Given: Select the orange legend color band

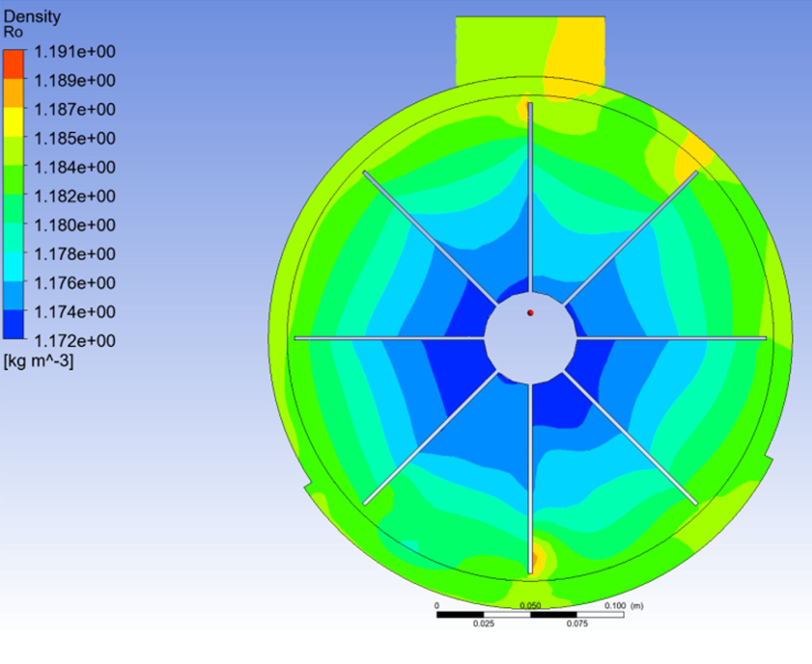Looking at the screenshot, I should pos(13,93).
